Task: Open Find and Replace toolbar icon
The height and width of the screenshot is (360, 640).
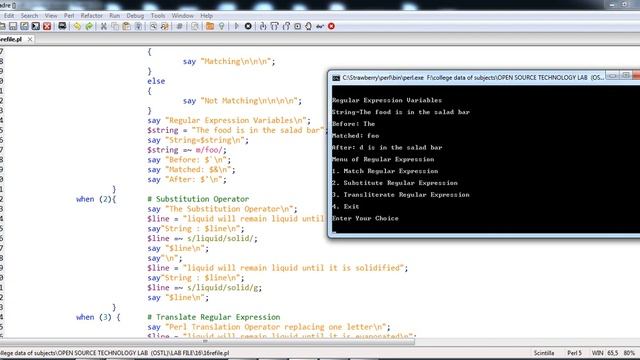Action: (165, 26)
